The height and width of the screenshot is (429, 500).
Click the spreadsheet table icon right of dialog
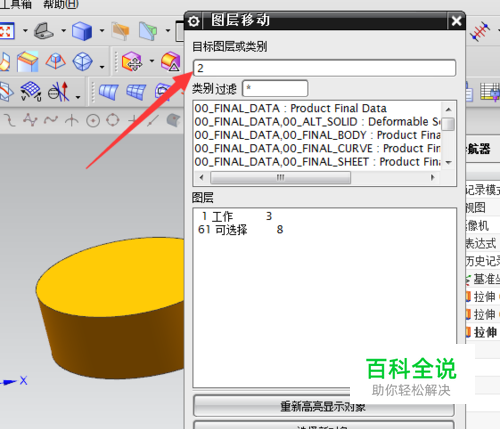490,92
